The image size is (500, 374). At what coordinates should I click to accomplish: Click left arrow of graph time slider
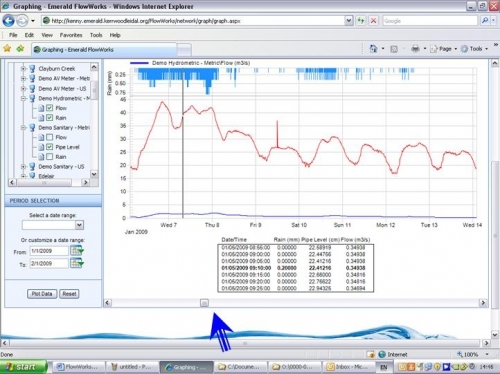point(107,303)
